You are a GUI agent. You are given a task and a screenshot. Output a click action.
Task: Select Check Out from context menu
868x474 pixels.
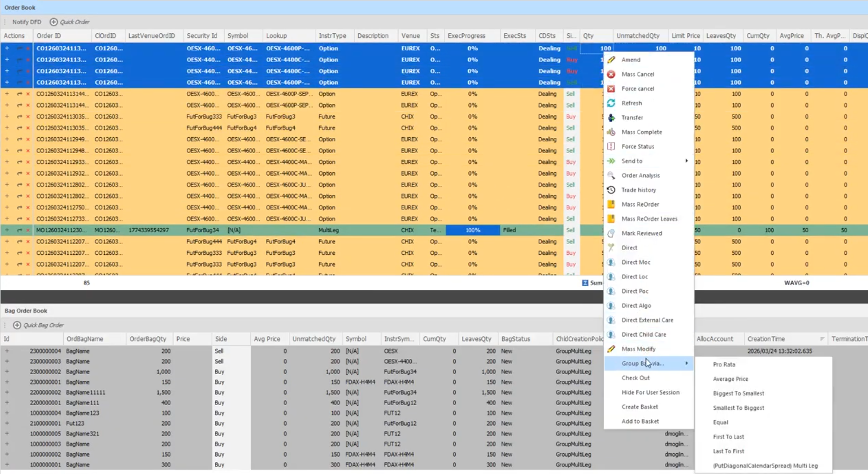point(635,378)
